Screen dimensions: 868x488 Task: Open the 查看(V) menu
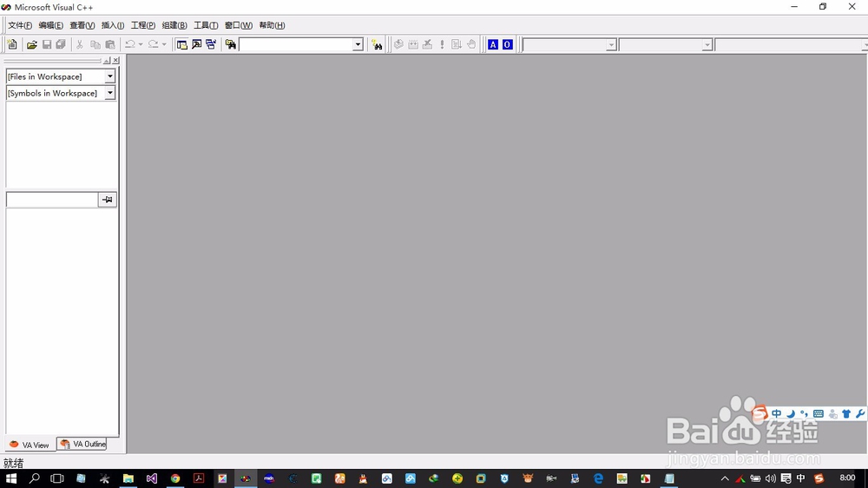[x=82, y=25]
